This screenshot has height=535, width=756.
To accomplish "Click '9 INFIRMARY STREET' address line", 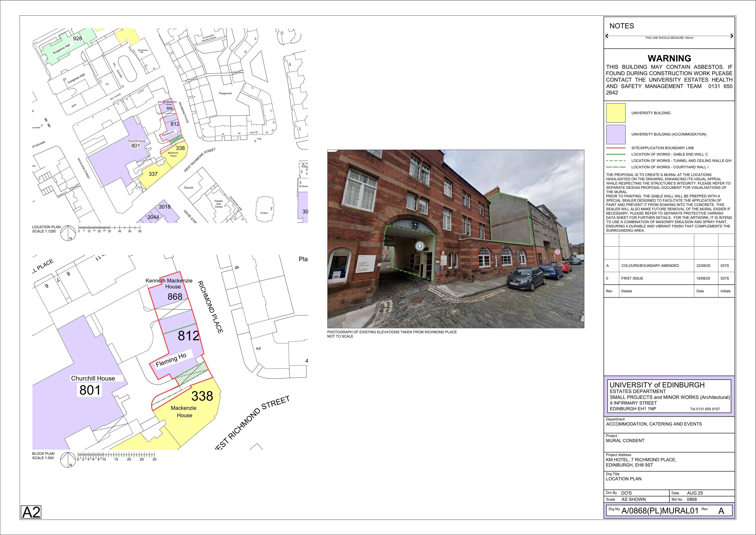I will (x=633, y=403).
